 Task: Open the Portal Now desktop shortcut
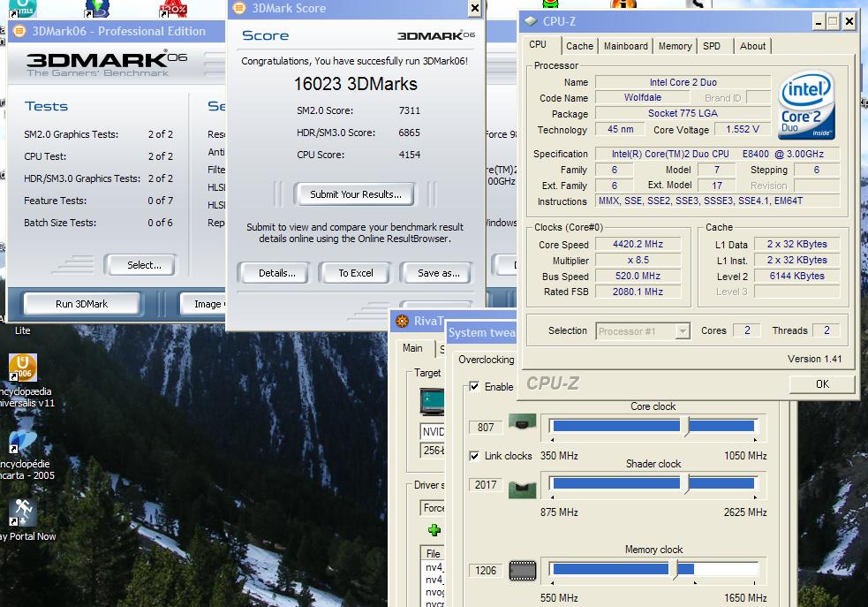click(x=23, y=512)
